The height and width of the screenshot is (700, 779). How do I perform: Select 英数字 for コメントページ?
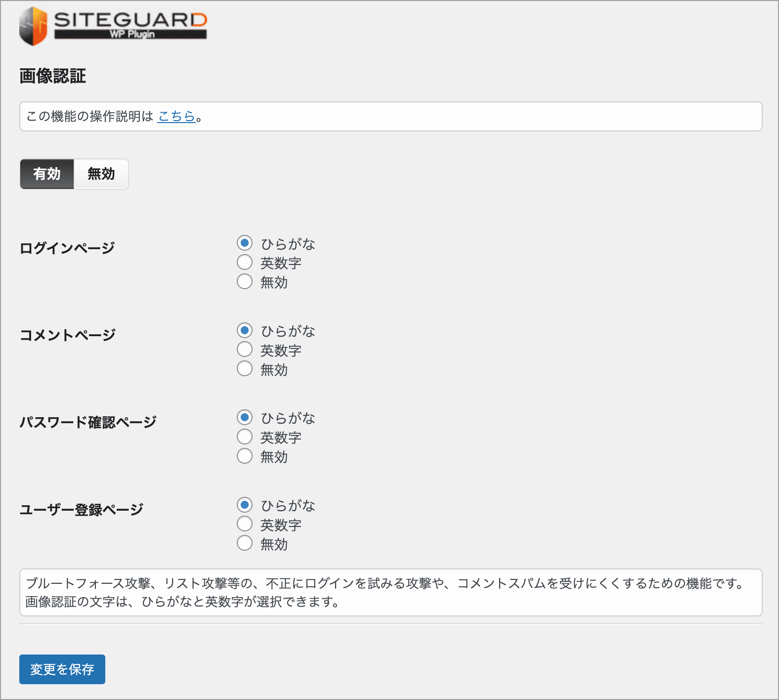(x=245, y=349)
